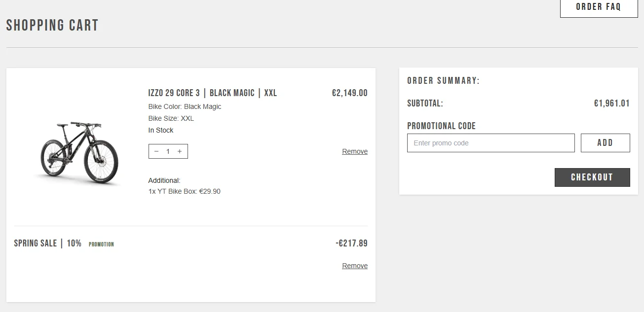Click the Bike Size: XXL detail
The width and height of the screenshot is (644, 312).
pyautogui.click(x=171, y=118)
